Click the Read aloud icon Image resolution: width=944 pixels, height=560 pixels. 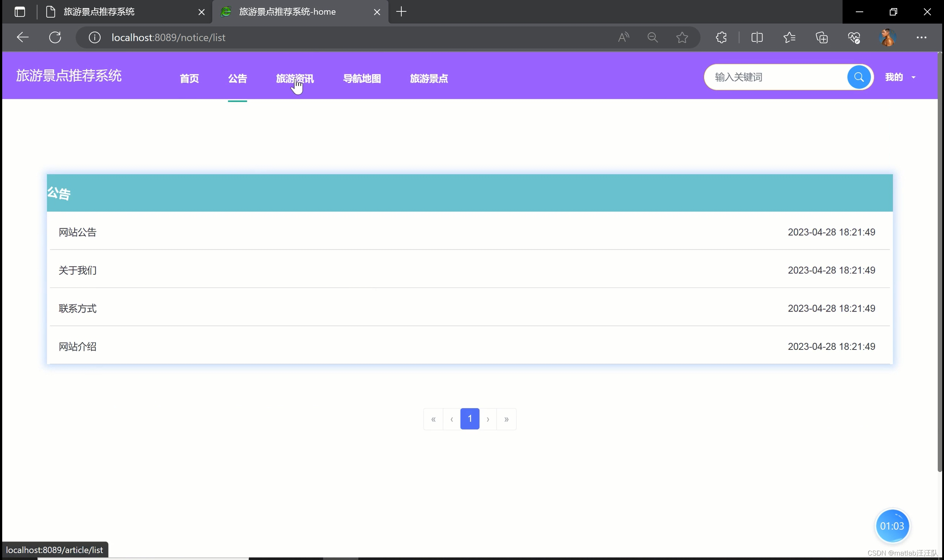coord(623,37)
